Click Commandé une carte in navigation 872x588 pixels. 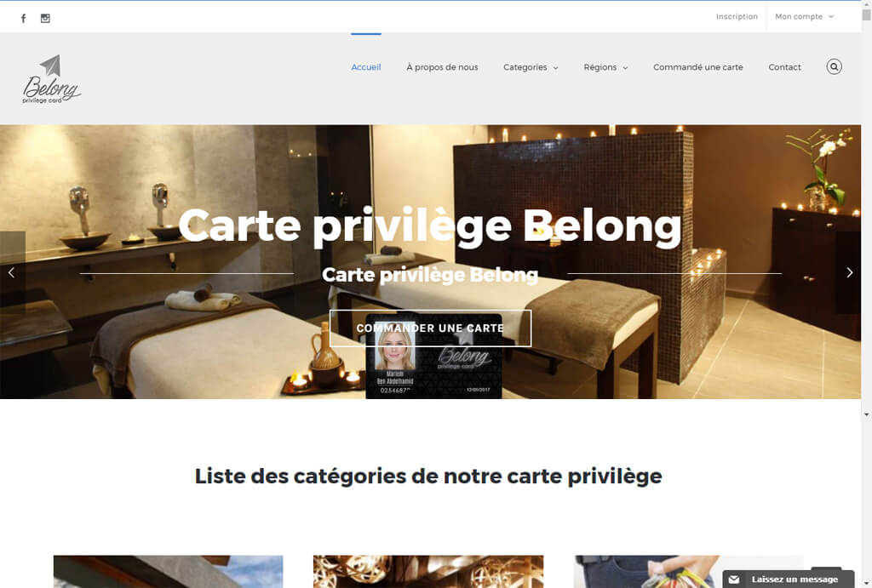click(698, 67)
